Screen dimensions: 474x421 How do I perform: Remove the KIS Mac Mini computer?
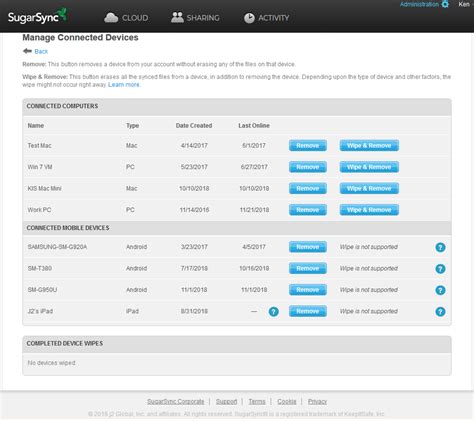(308, 188)
